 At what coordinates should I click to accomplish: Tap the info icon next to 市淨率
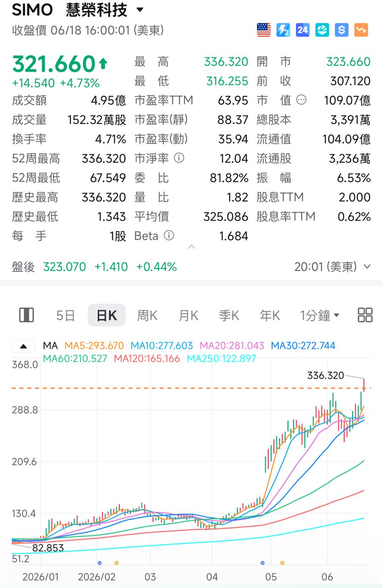tap(179, 158)
